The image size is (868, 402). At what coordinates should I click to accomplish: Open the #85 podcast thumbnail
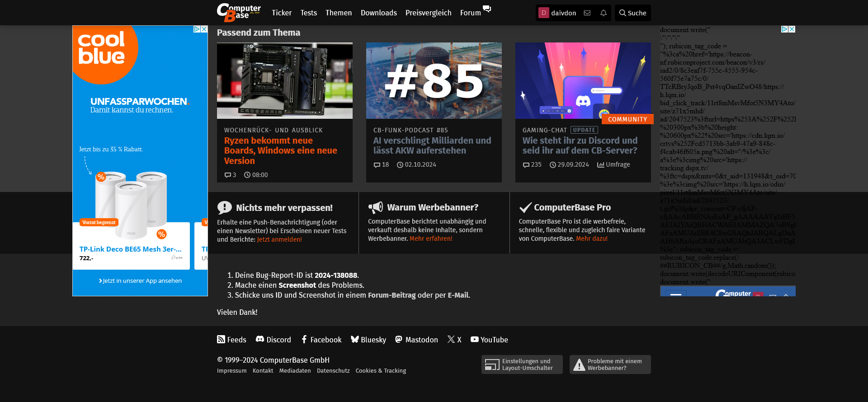[434, 80]
